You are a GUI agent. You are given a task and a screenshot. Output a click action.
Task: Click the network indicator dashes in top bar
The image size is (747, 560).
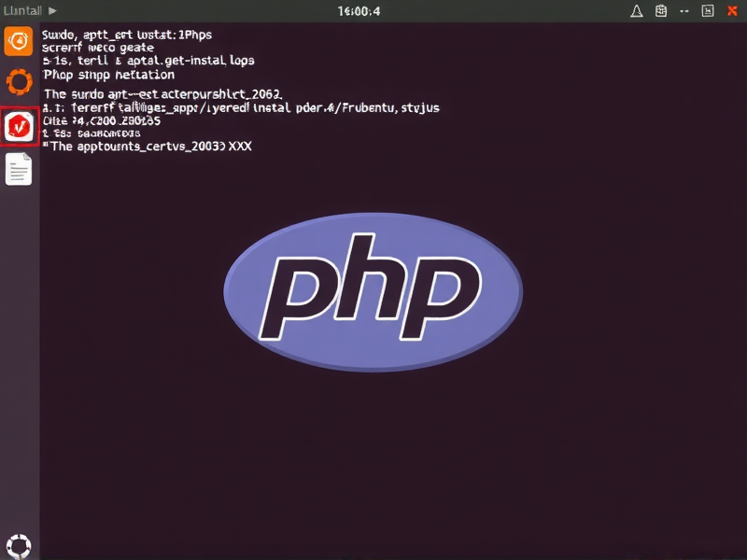click(x=684, y=10)
